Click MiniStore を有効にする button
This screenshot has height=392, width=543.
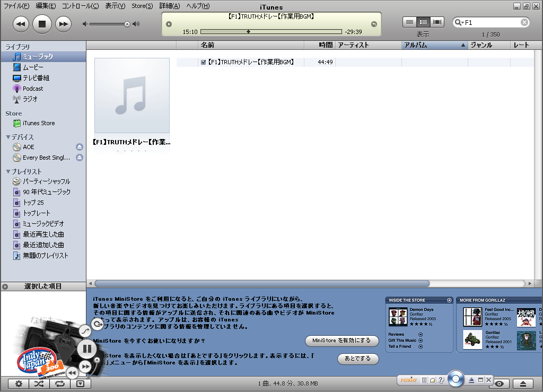[341, 341]
